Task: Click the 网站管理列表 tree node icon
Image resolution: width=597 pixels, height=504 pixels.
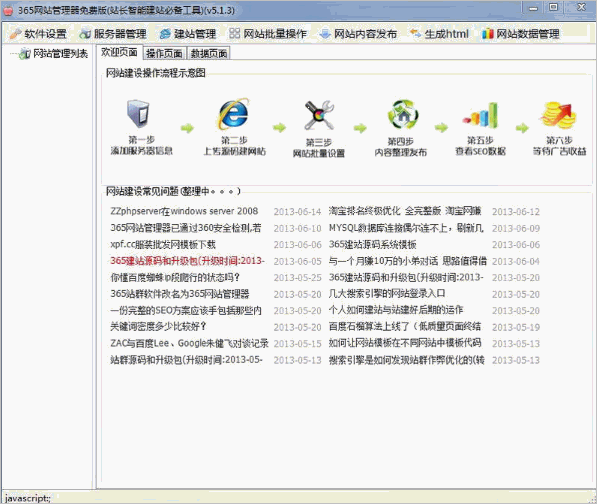Action: [x=25, y=54]
